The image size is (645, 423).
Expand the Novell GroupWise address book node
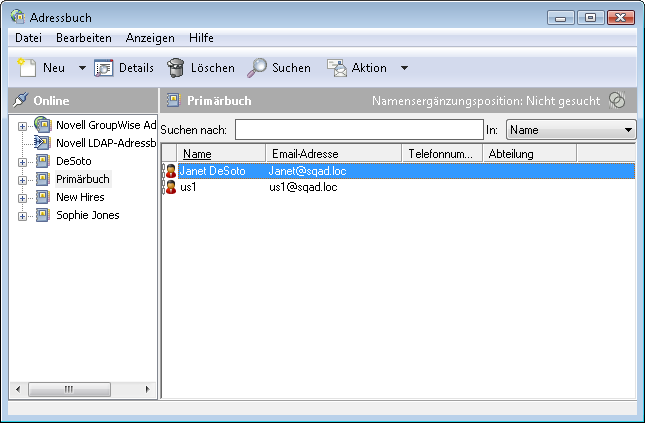(x=22, y=125)
